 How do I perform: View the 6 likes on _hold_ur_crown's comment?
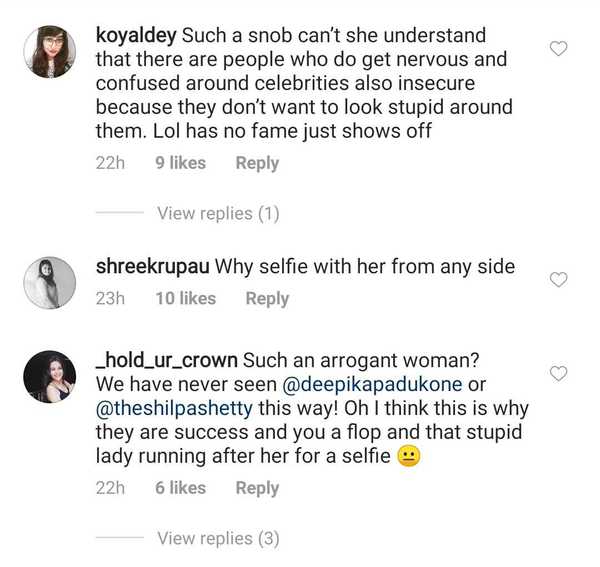(180, 488)
